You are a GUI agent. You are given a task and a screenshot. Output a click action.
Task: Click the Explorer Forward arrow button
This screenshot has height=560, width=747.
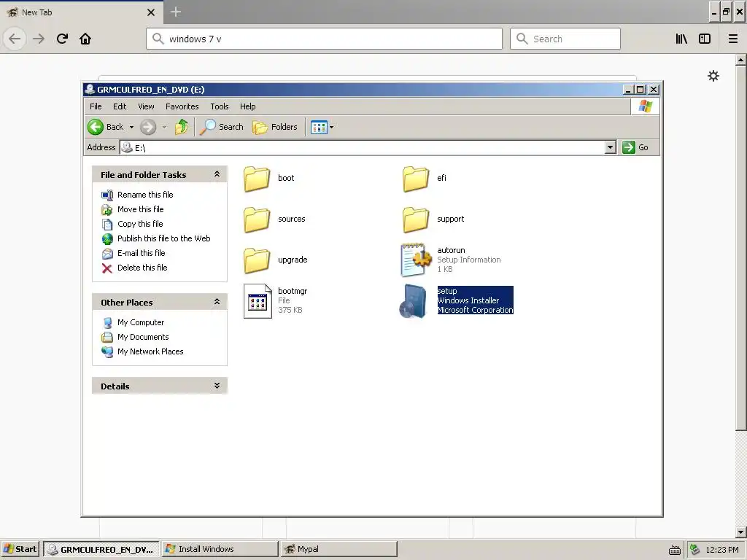pyautogui.click(x=148, y=127)
